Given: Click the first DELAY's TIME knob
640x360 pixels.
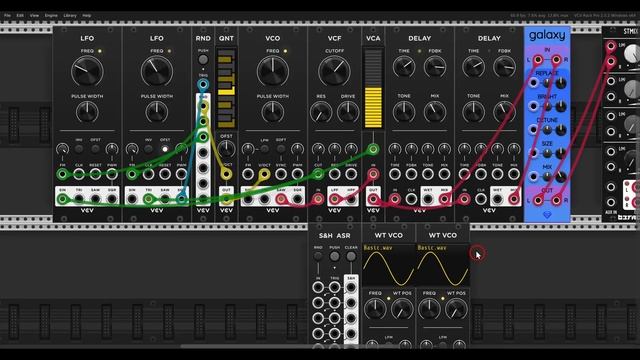Looking at the screenshot, I should [404, 67].
